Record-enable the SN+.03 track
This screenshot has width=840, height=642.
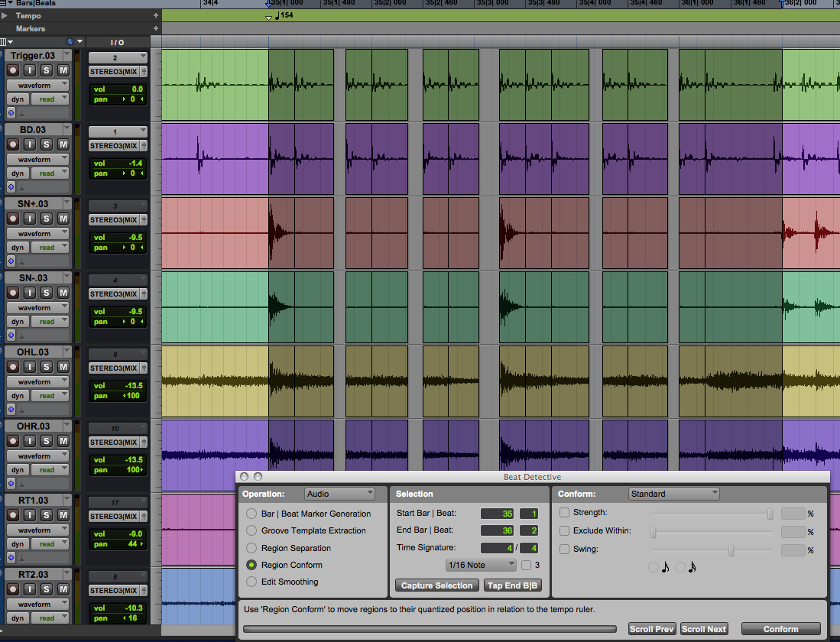pyautogui.click(x=14, y=218)
